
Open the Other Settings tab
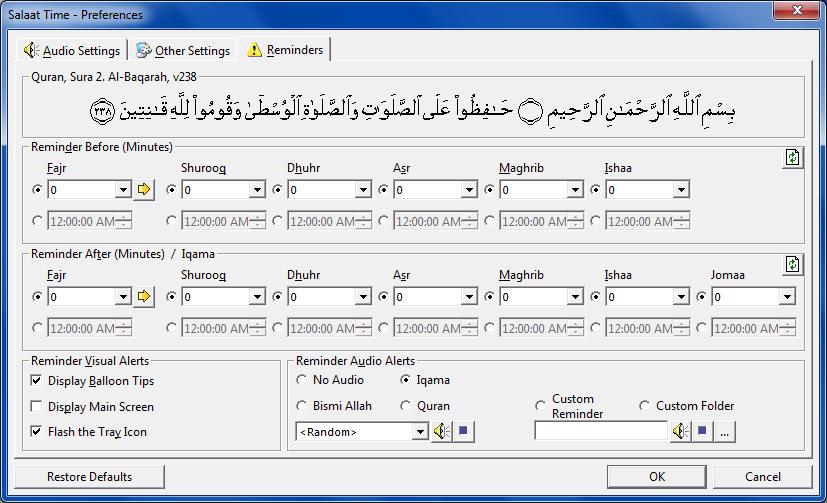point(183,50)
